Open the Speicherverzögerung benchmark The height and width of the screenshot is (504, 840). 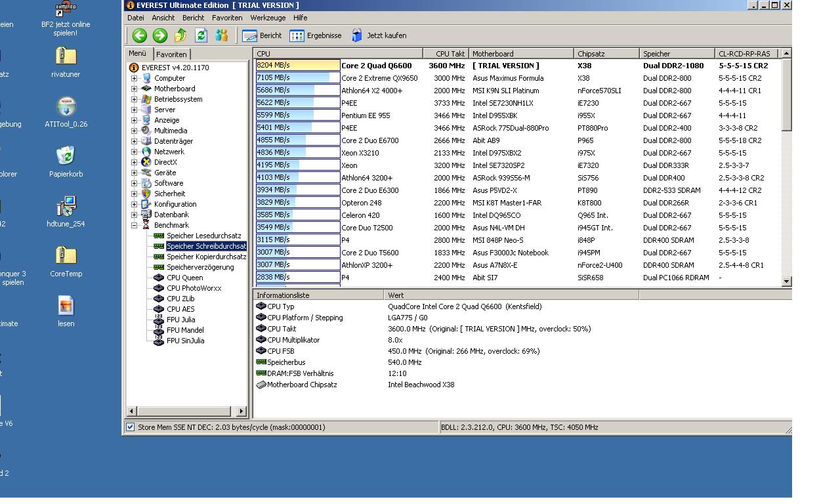point(200,267)
